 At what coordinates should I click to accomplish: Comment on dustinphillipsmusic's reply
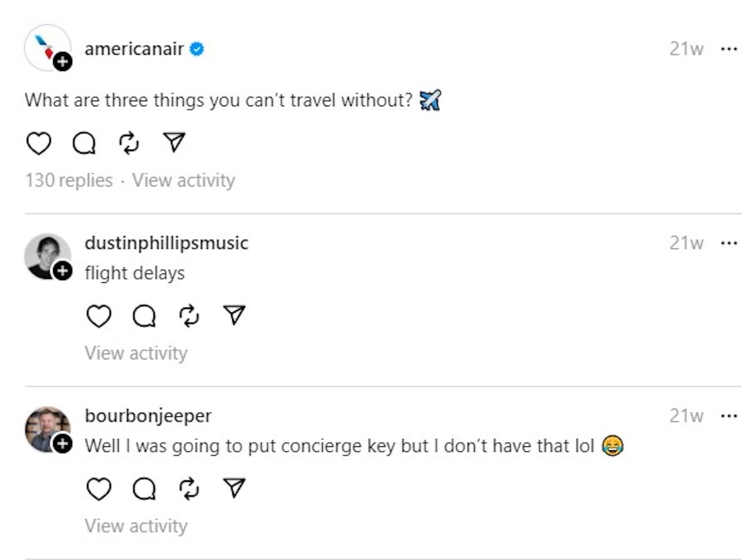[144, 316]
